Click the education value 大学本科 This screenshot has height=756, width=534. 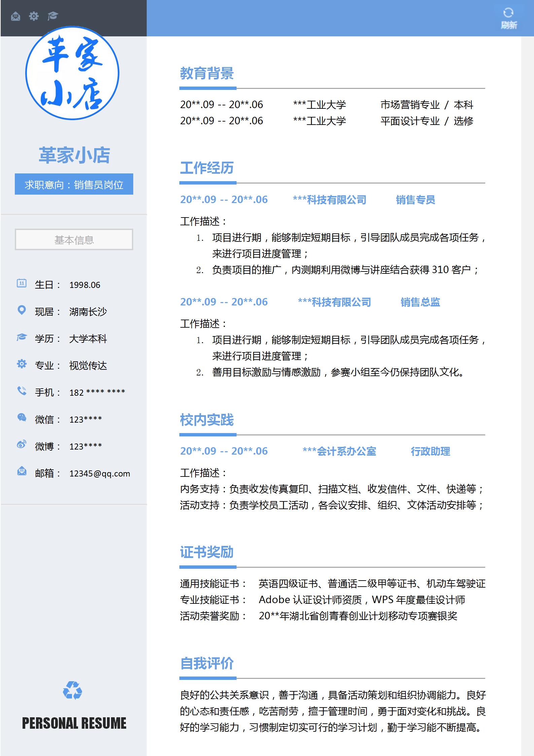[x=88, y=338]
